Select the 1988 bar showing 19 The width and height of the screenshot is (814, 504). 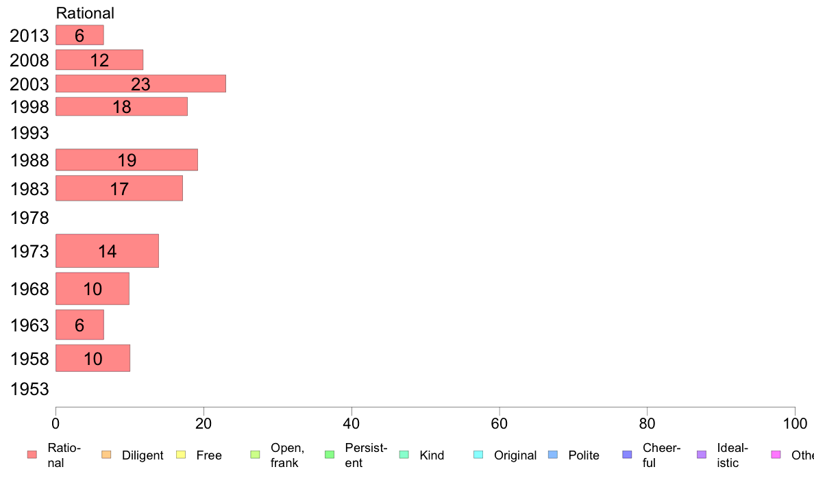[127, 160]
